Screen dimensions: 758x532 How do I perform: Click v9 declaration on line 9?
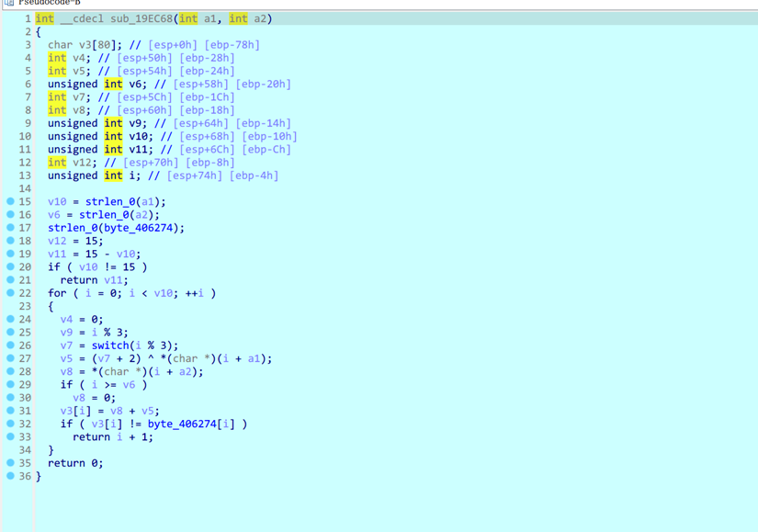(x=135, y=123)
